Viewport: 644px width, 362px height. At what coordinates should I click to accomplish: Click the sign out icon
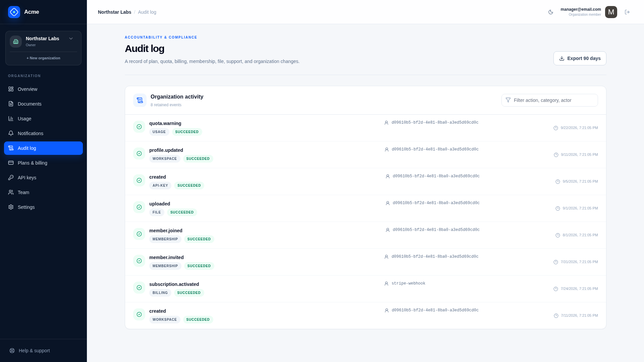627,12
